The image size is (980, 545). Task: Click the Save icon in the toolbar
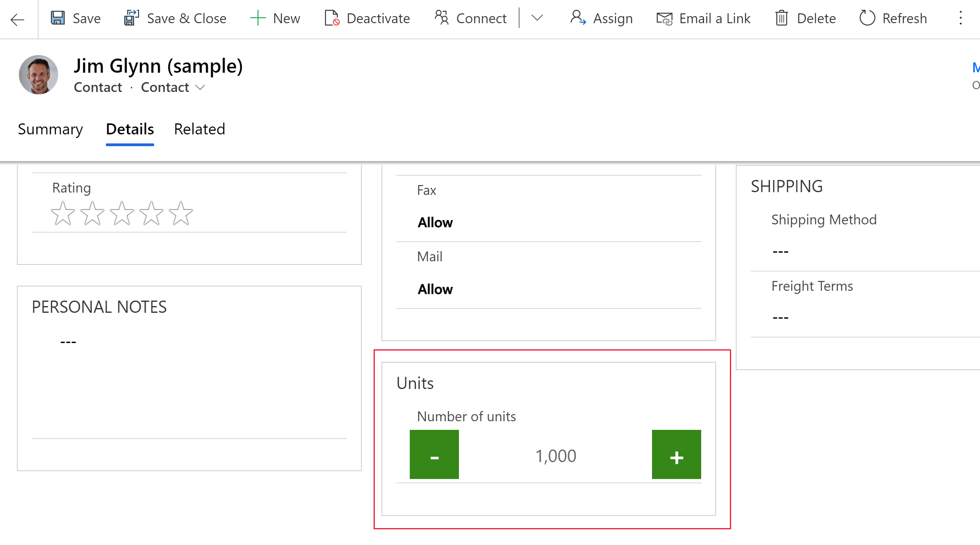pos(60,18)
